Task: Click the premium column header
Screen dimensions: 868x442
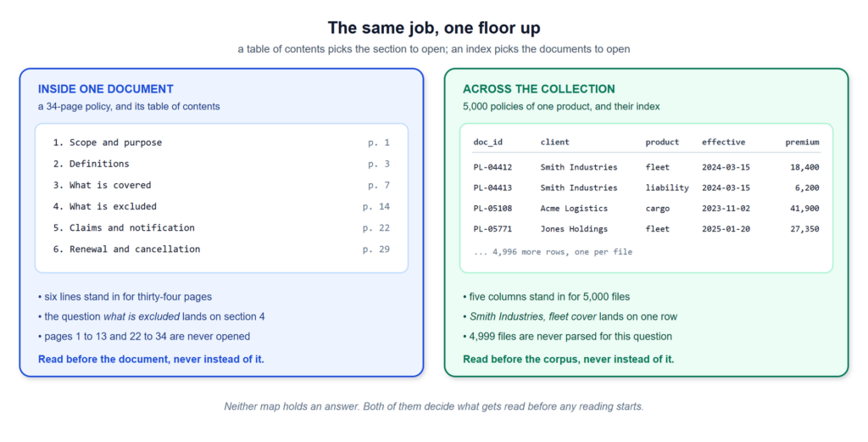Action: [802, 143]
